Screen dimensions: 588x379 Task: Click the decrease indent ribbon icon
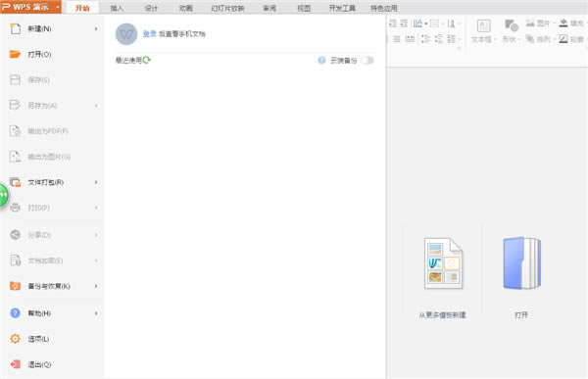(x=393, y=24)
